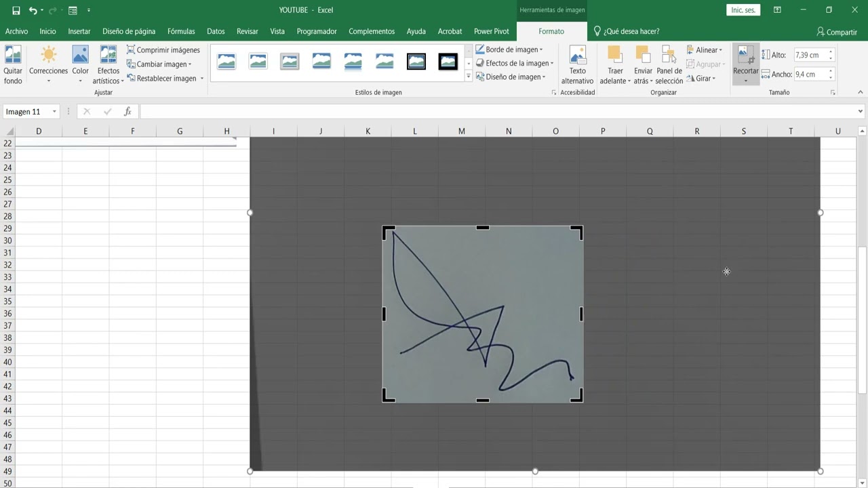Expand the picture styles gallery
This screenshot has width=868, height=488.
(x=468, y=77)
